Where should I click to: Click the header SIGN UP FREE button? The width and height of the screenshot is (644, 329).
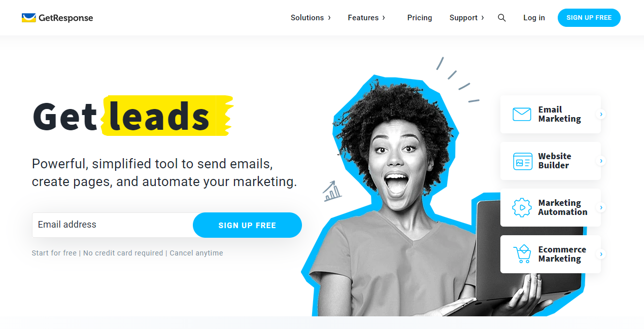pos(589,18)
